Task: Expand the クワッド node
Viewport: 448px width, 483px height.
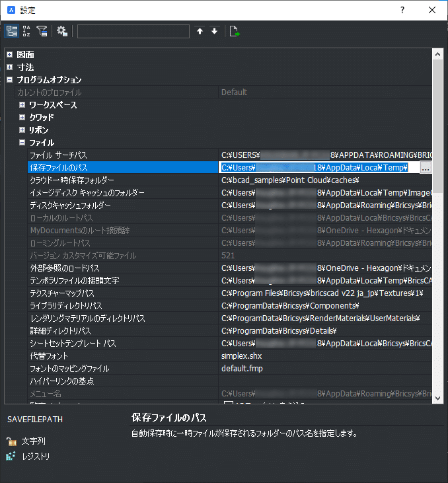Action: tap(22, 118)
